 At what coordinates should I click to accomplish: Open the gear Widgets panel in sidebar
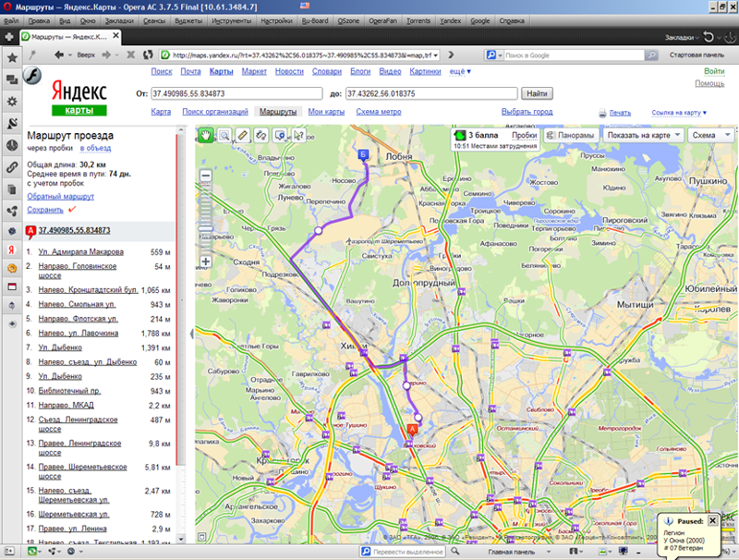tap(12, 102)
